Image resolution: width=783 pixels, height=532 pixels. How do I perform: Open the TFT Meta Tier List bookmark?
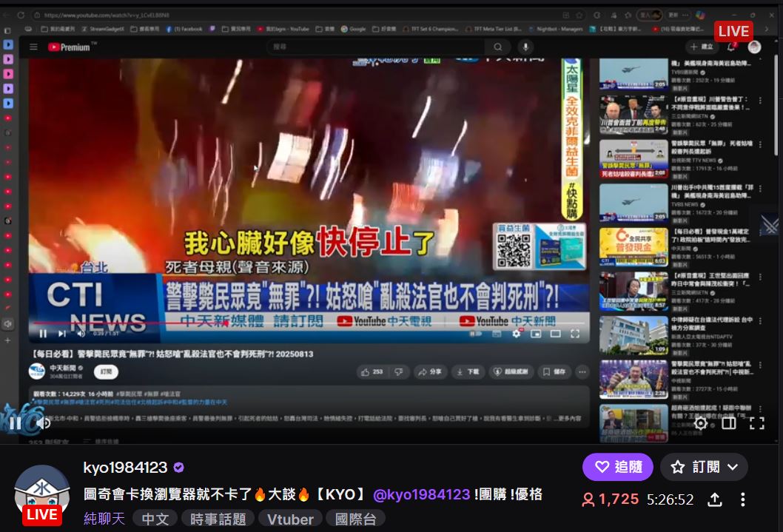pos(494,29)
